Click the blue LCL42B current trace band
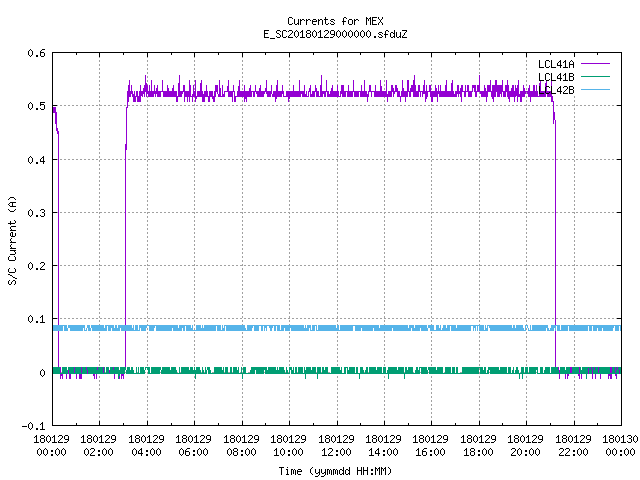This screenshot has height=480, width=640. (x=337, y=328)
